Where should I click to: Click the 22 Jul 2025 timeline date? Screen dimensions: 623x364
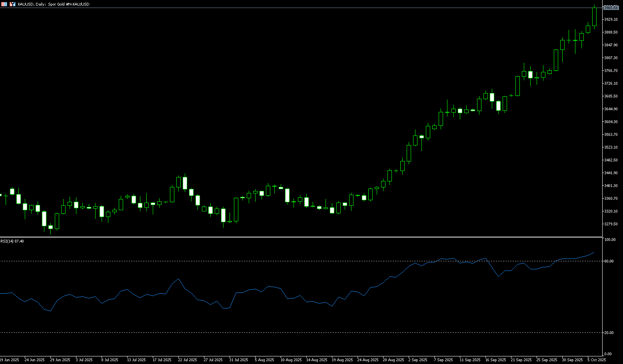tap(188, 360)
